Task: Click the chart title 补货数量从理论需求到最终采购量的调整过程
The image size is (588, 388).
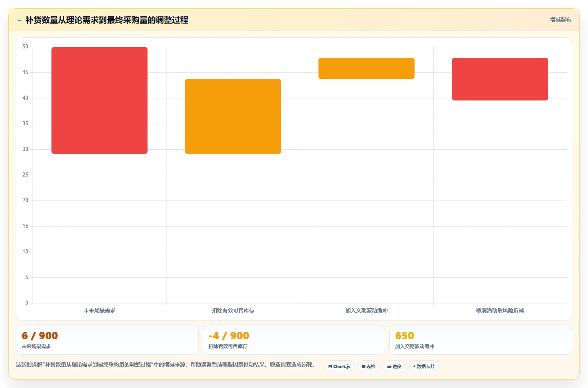Action: coord(107,20)
